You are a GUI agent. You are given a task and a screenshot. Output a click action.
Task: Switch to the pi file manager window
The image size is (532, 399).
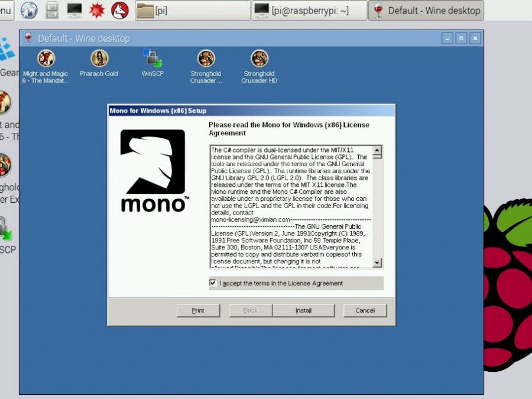(192, 10)
